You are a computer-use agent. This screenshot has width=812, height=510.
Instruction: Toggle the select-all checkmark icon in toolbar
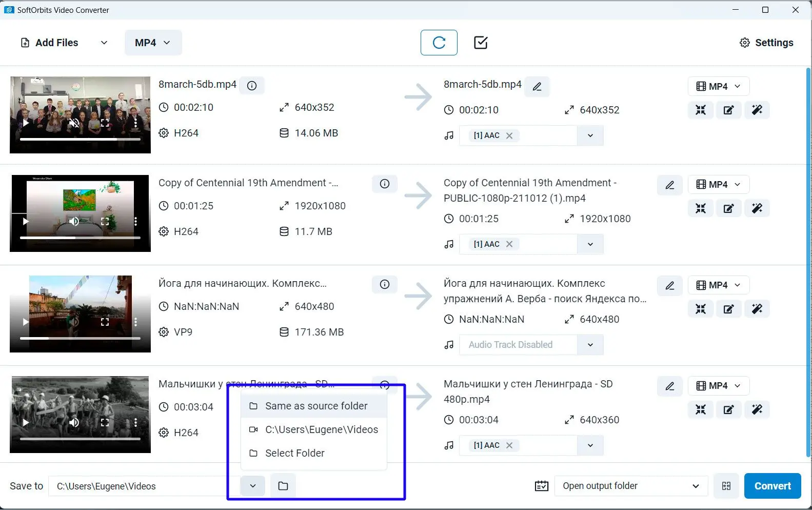(481, 43)
